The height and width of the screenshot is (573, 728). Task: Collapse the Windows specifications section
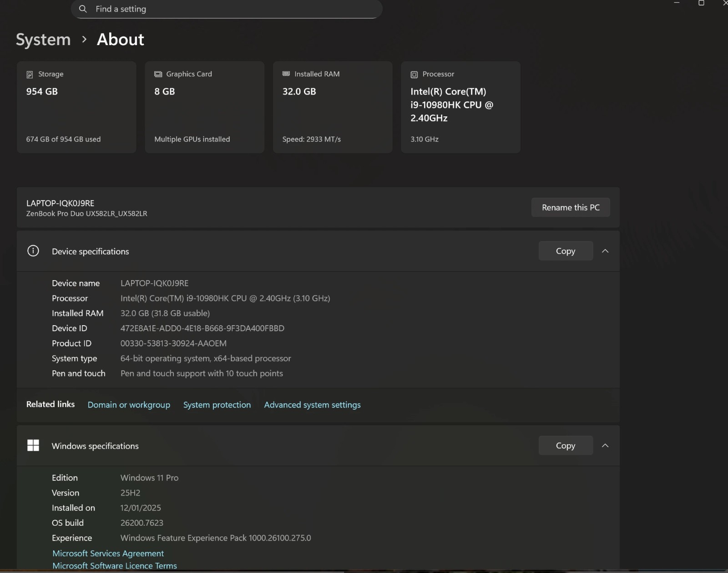point(605,446)
